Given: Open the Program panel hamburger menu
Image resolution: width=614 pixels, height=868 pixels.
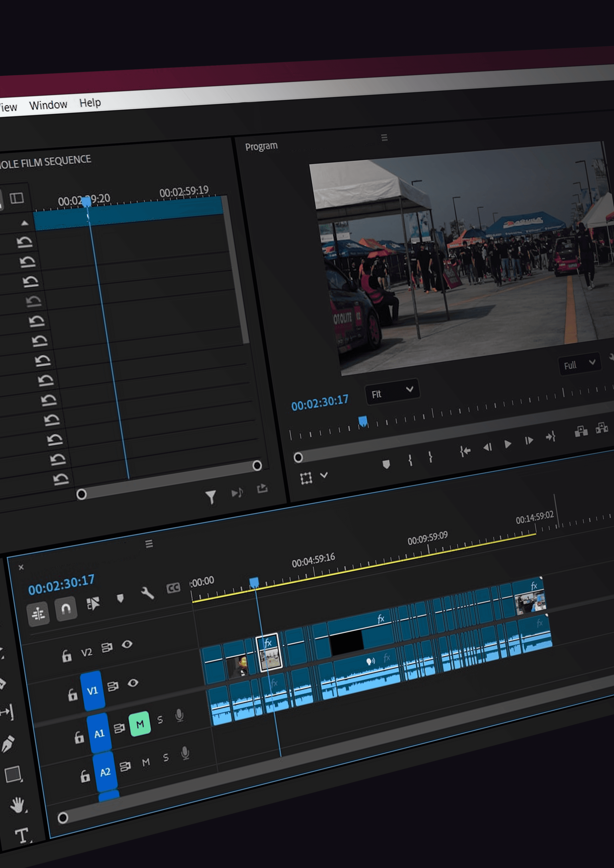Looking at the screenshot, I should tap(384, 138).
